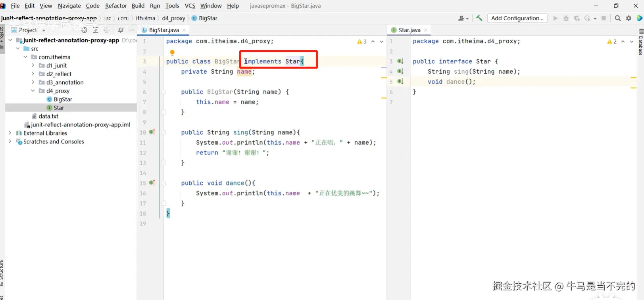Click the Stop square icon in toolbar

pyautogui.click(x=604, y=18)
